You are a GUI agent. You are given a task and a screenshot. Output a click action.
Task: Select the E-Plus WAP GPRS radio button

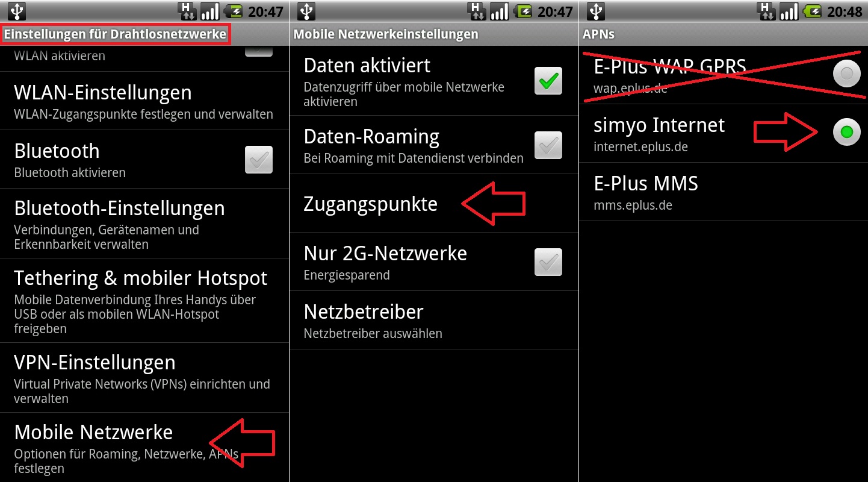pyautogui.click(x=847, y=74)
